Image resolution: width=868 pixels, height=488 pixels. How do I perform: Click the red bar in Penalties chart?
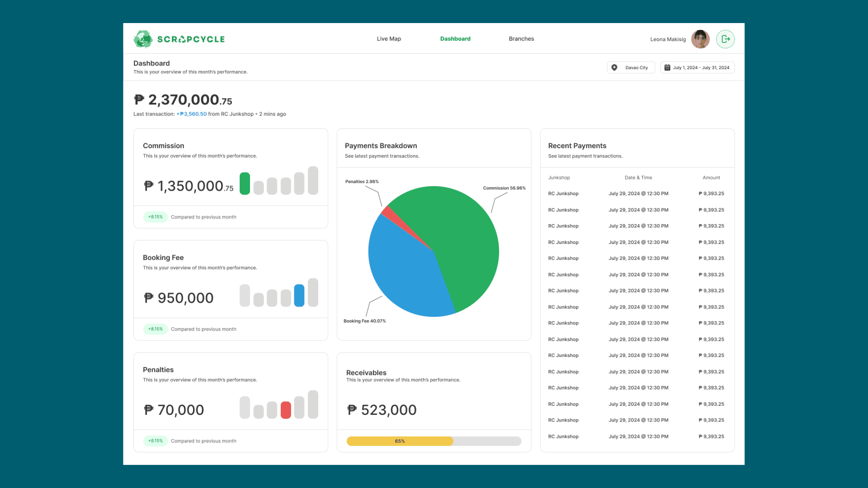click(x=286, y=409)
